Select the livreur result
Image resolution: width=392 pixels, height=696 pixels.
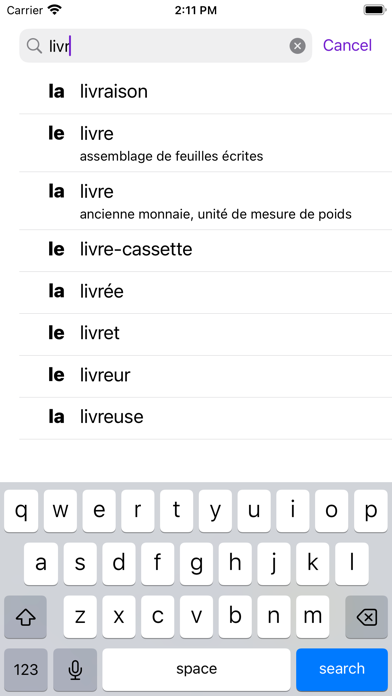(206, 376)
